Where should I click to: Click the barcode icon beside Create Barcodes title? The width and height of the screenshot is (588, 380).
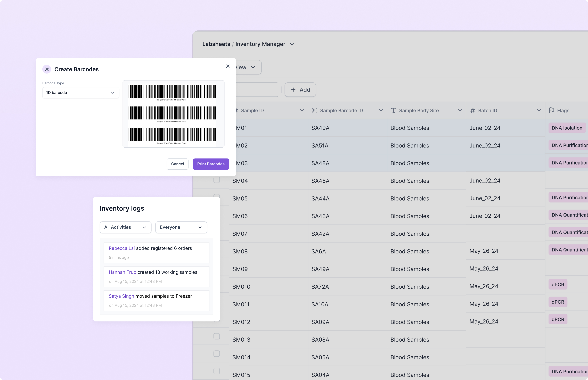pos(47,69)
